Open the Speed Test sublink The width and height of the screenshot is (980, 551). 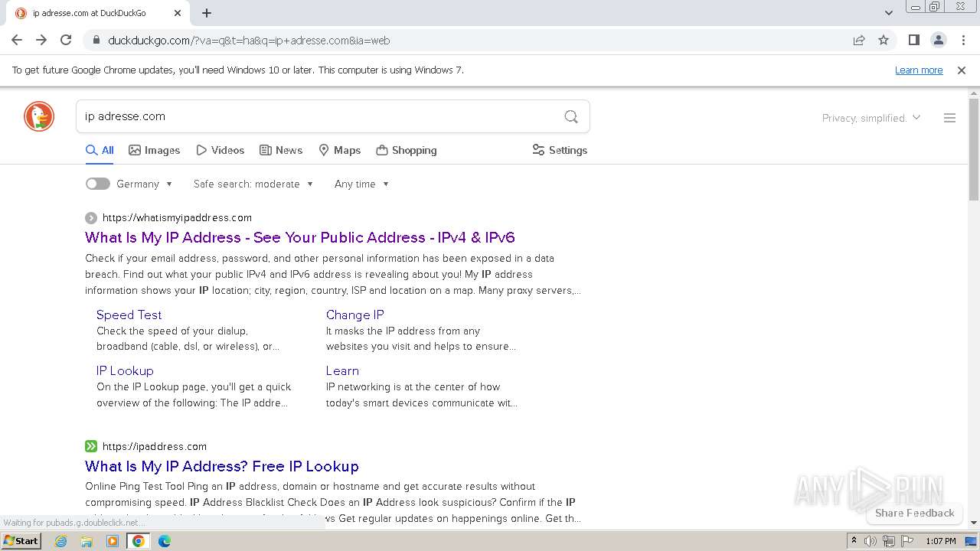(x=129, y=315)
